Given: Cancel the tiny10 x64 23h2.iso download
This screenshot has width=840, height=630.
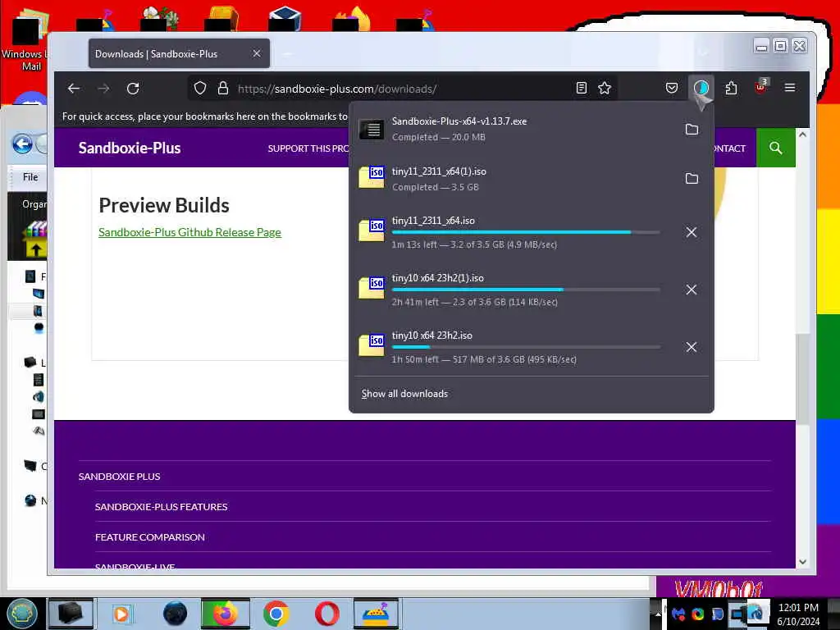Looking at the screenshot, I should point(691,347).
